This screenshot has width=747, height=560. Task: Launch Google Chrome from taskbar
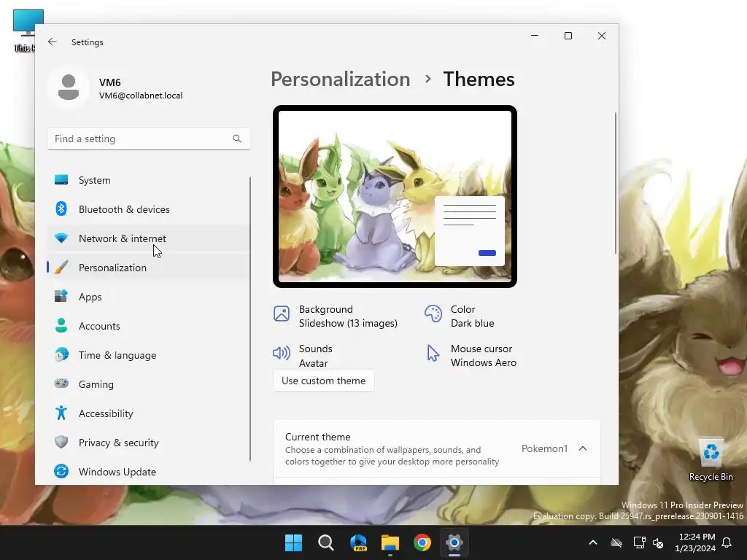422,542
